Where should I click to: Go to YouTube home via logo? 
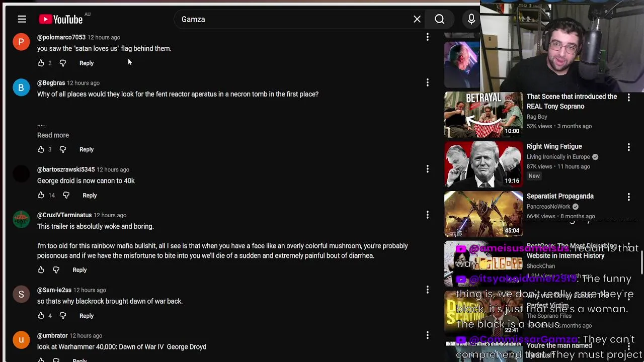pyautogui.click(x=61, y=19)
